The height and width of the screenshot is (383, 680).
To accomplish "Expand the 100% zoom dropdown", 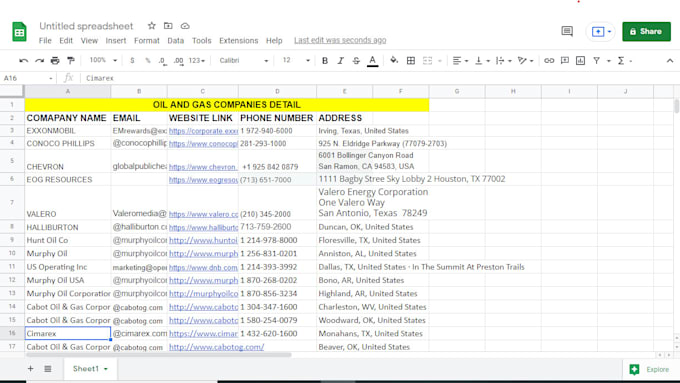I will [x=103, y=60].
